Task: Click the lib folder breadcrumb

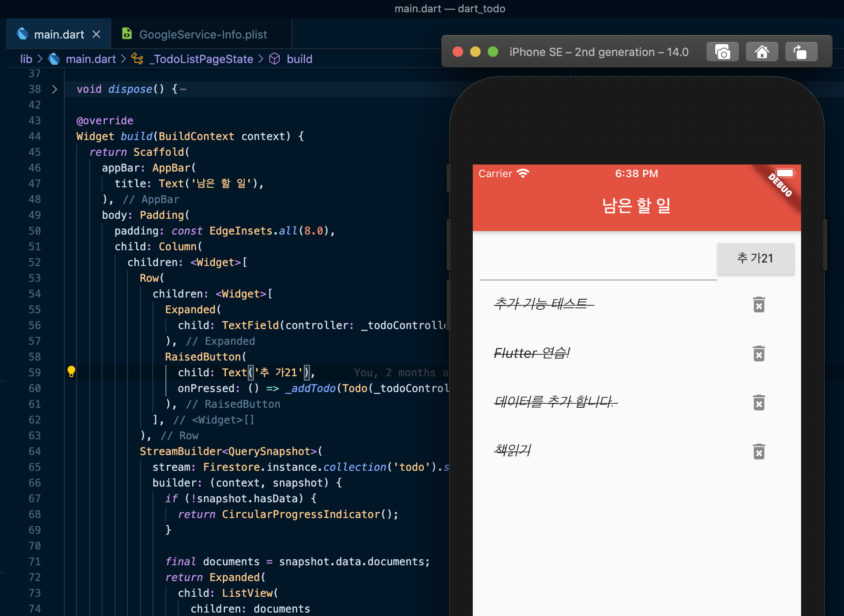Action: click(26, 59)
